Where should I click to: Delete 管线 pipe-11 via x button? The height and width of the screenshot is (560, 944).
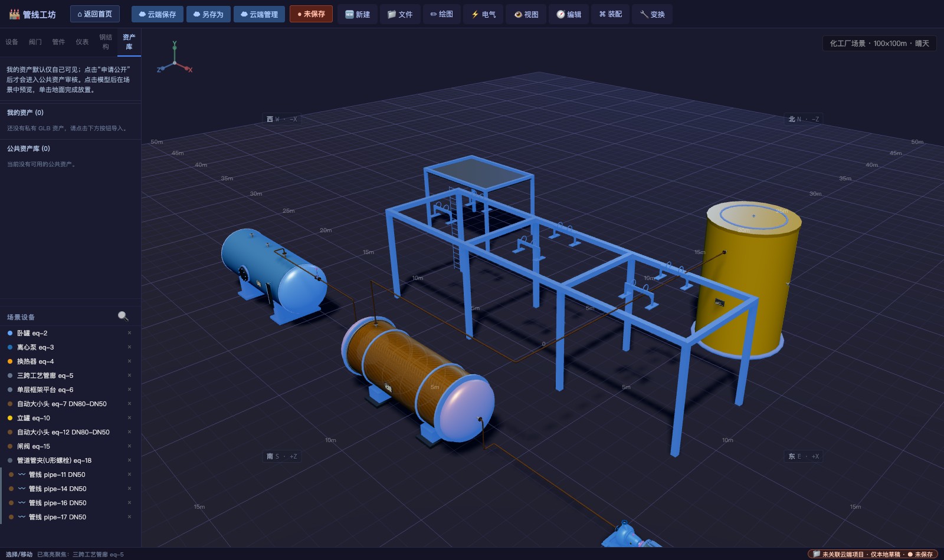[x=129, y=475]
